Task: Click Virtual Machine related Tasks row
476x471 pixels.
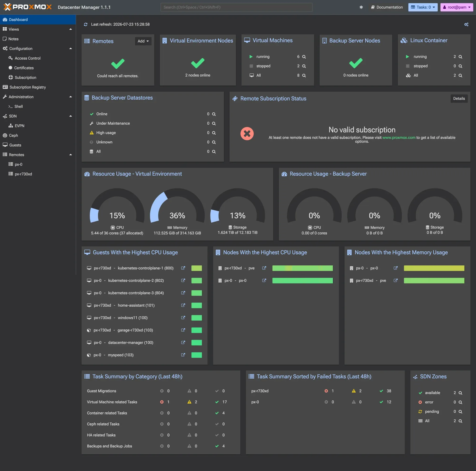Action: click(x=161, y=402)
